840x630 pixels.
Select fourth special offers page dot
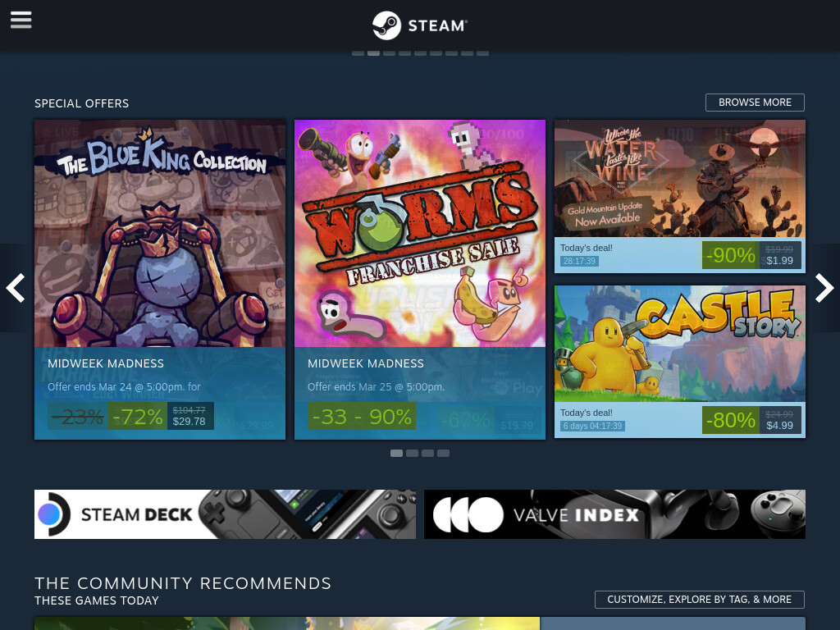click(443, 453)
